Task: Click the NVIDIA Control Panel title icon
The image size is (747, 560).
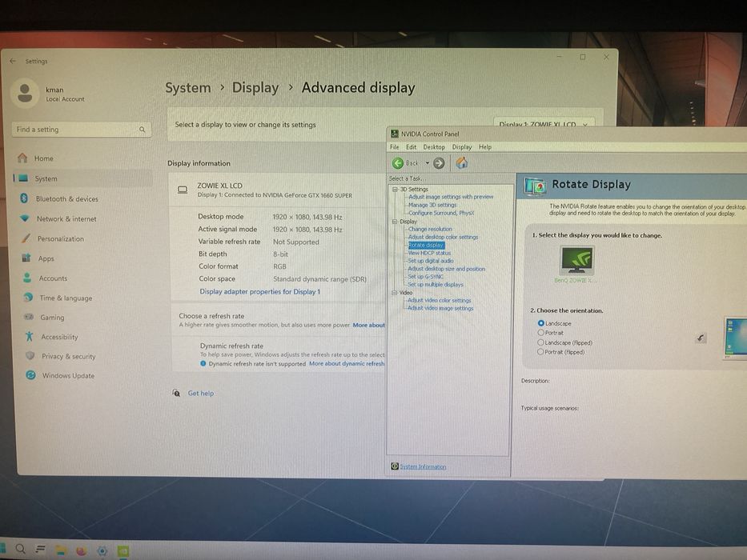Action: pos(395,134)
